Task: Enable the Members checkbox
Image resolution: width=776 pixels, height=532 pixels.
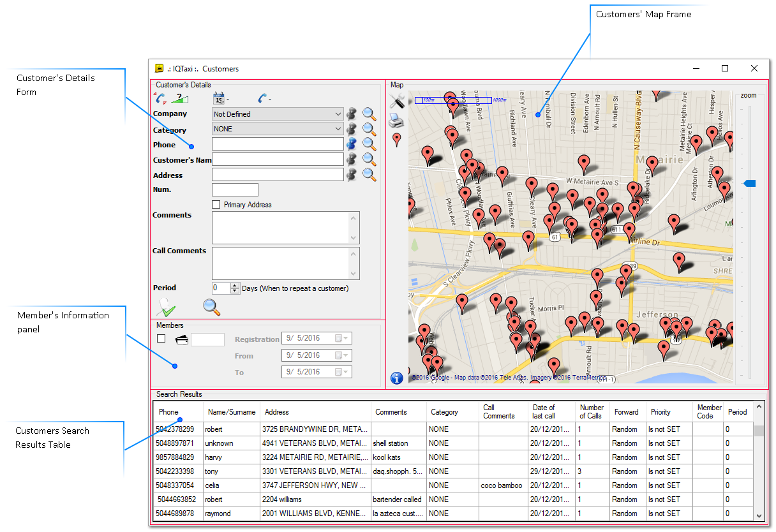Action: point(161,339)
